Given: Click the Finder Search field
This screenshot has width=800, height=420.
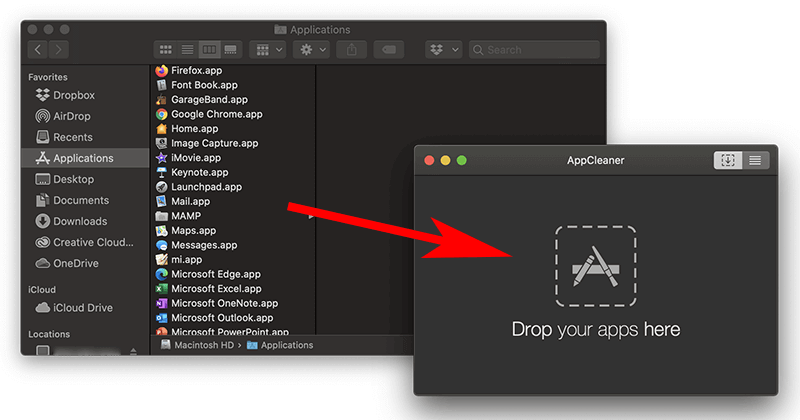Looking at the screenshot, I should [534, 50].
